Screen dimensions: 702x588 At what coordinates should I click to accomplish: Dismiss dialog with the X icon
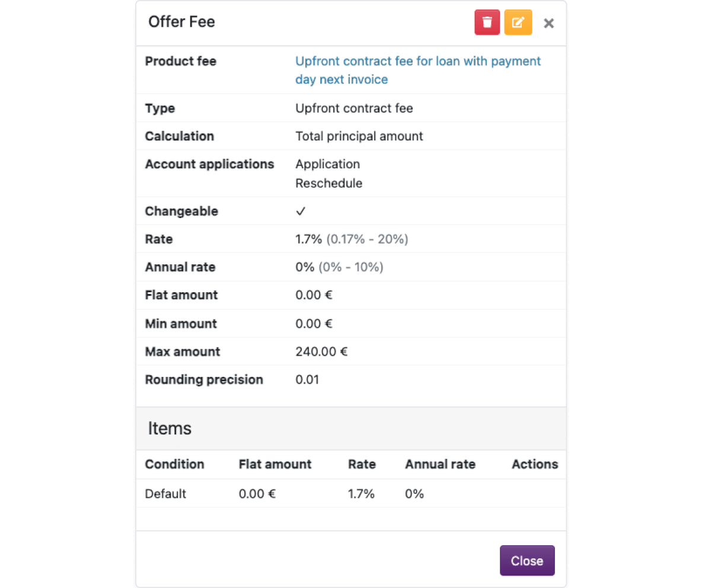point(548,23)
